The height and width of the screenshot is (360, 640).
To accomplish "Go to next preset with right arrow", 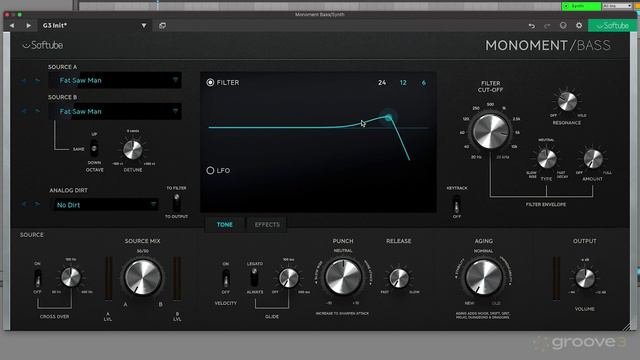I will [28, 25].
